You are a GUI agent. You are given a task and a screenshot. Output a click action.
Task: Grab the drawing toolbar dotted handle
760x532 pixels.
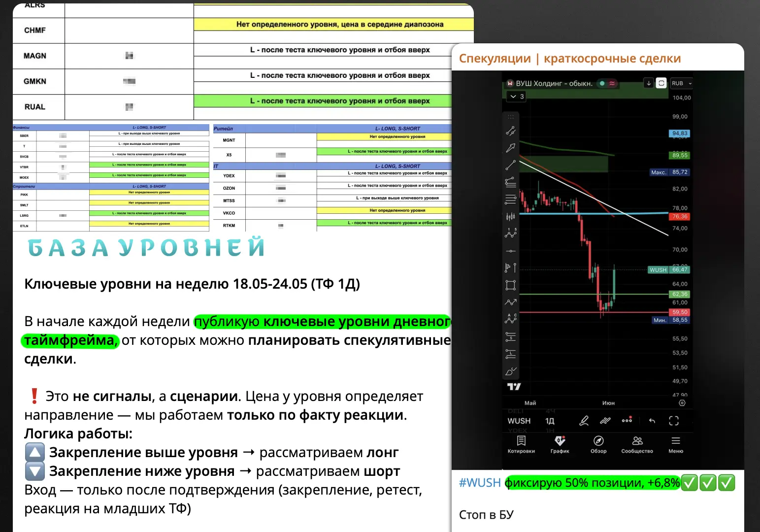tap(511, 117)
